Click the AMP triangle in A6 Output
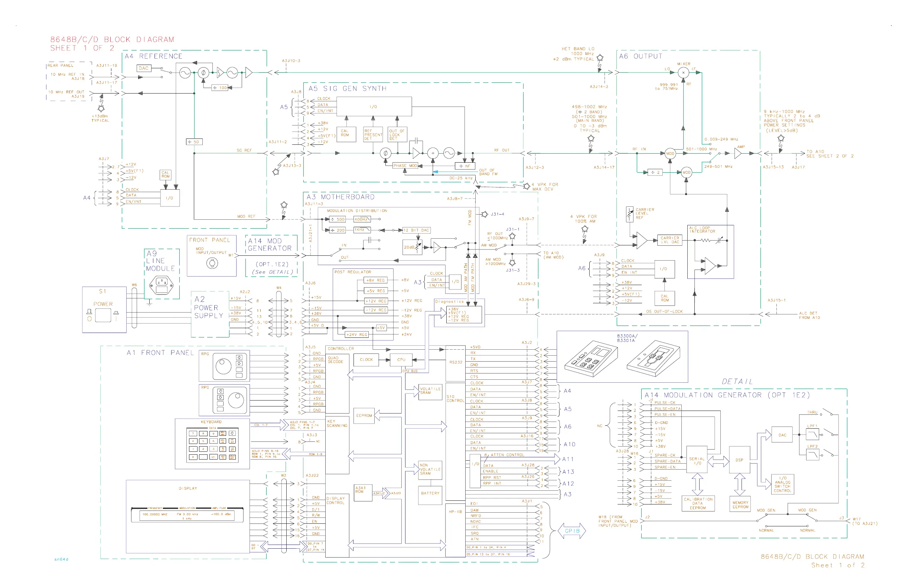The width and height of the screenshot is (909, 588). (737, 153)
